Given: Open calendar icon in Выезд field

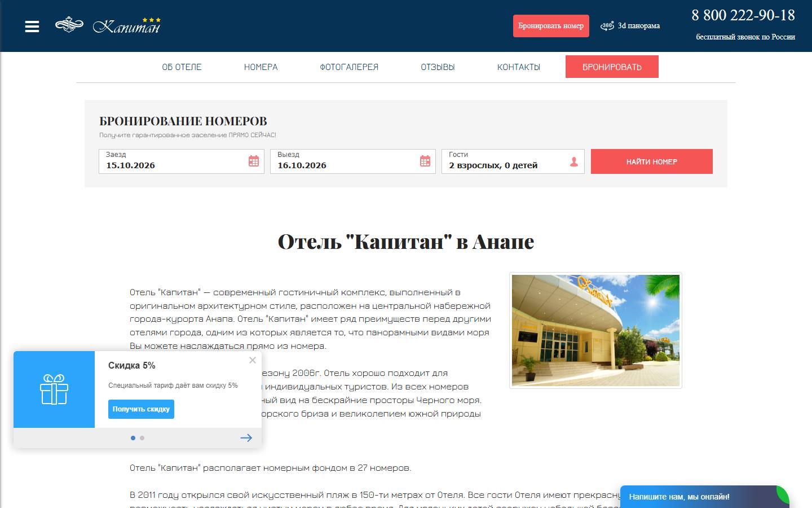Looking at the screenshot, I should pos(425,161).
